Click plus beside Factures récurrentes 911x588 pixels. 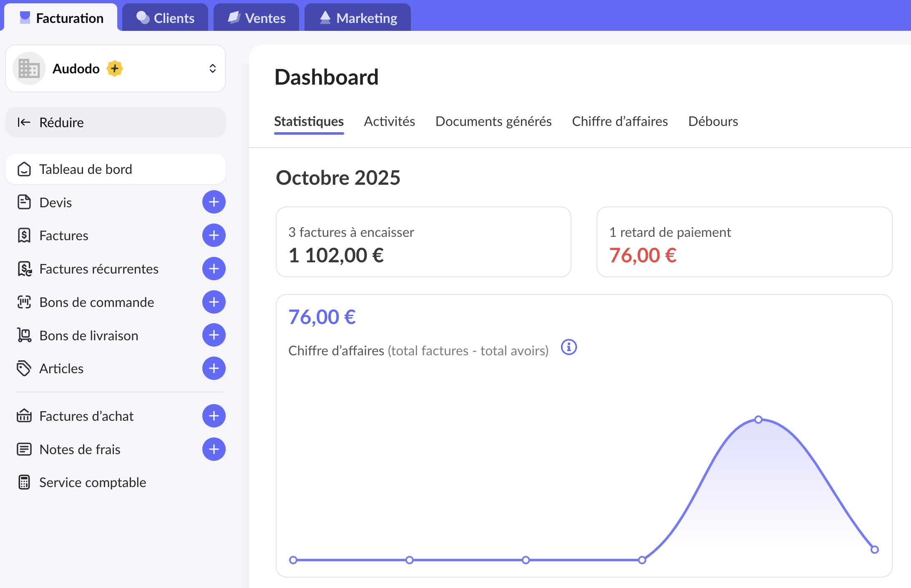pyautogui.click(x=214, y=269)
